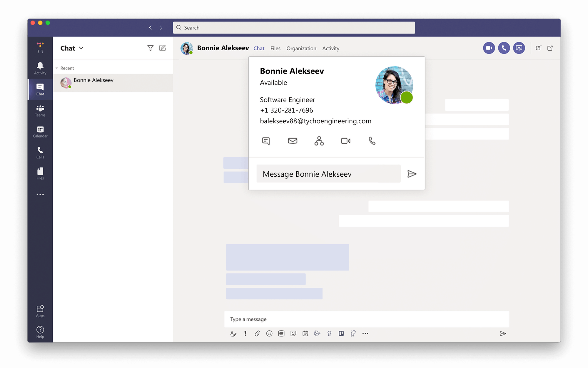Start a video call from the header
Image resolution: width=588 pixels, height=368 pixels.
coord(489,48)
